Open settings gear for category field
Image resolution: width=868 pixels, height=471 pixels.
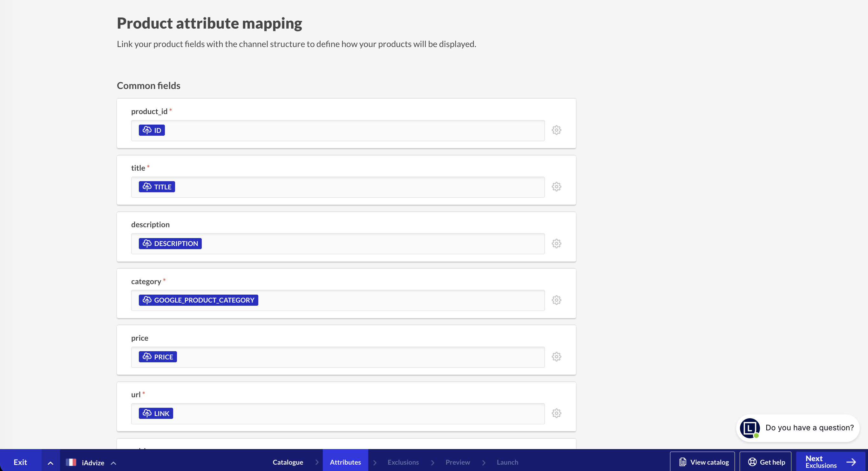(x=556, y=300)
